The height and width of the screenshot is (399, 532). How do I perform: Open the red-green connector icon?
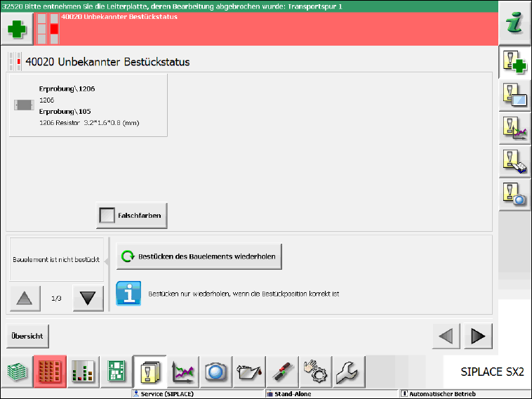[283, 372]
